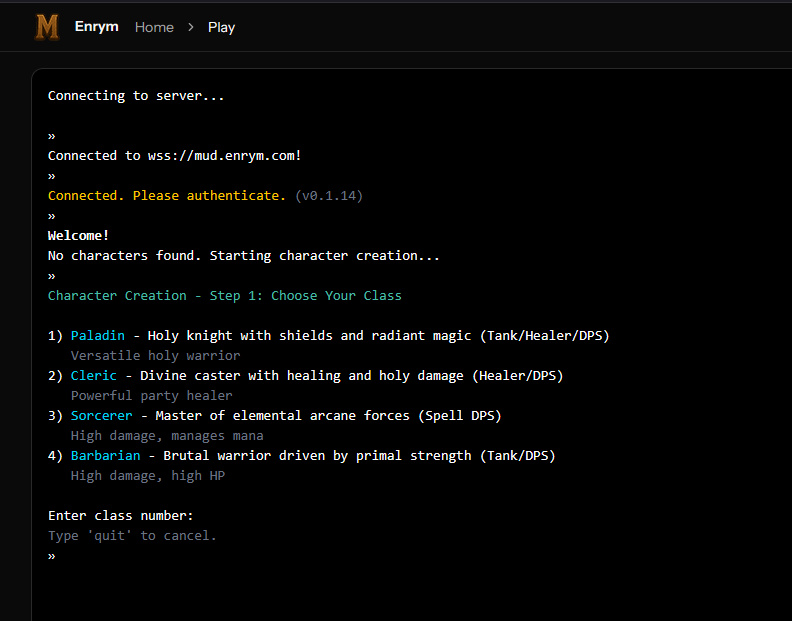Click the "Type 'quit' to cancel" hint
Image resolution: width=792 pixels, height=621 pixels.
[132, 536]
